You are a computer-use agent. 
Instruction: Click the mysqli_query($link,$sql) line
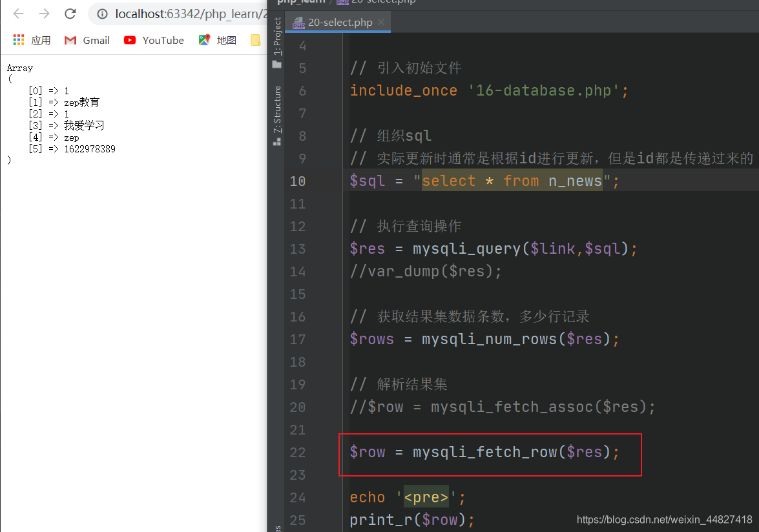tap(494, 249)
